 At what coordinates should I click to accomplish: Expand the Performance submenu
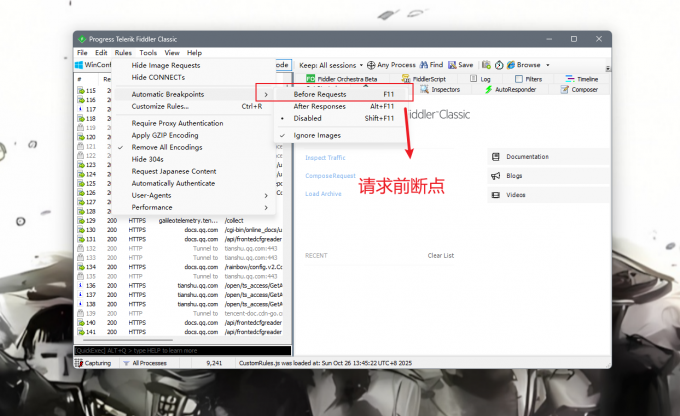coord(158,207)
